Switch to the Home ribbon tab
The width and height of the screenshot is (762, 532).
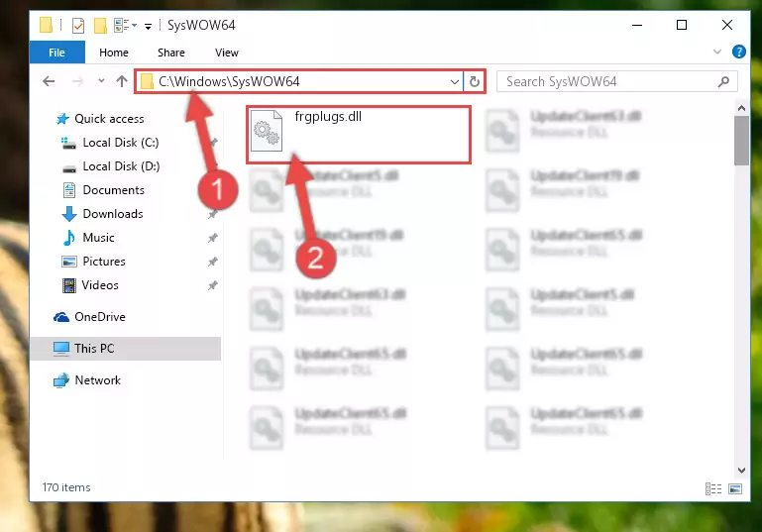[x=114, y=53]
